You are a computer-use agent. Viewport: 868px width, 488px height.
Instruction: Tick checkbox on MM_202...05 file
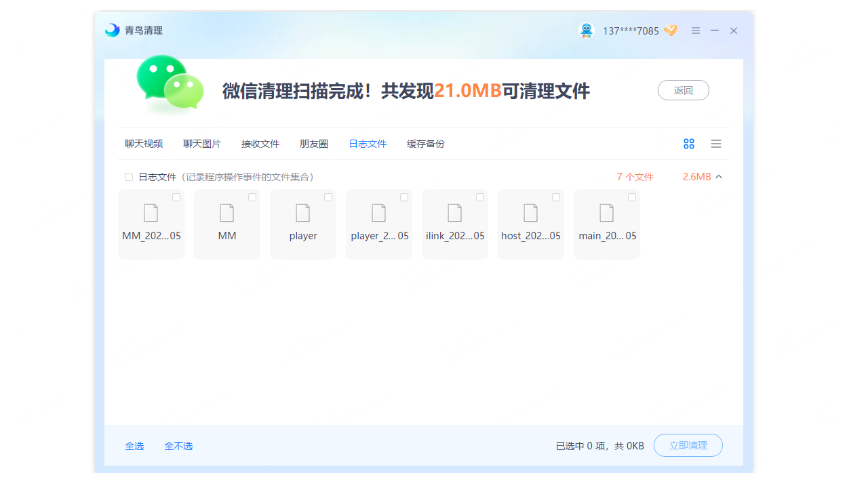click(176, 197)
